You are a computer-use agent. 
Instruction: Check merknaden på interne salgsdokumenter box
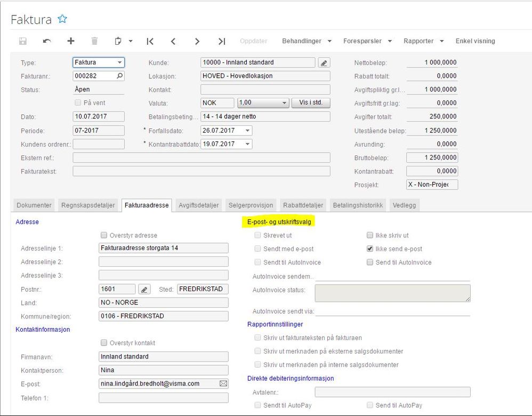[257, 364]
